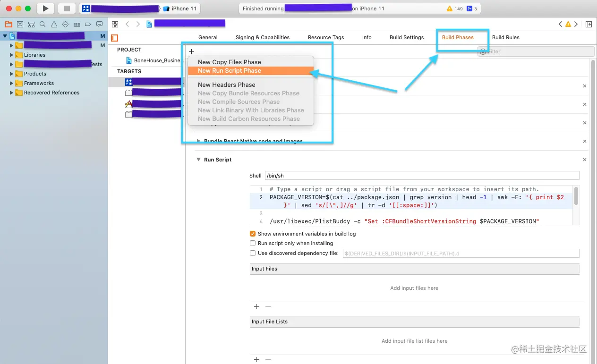Switch to the Info tab

click(367, 37)
